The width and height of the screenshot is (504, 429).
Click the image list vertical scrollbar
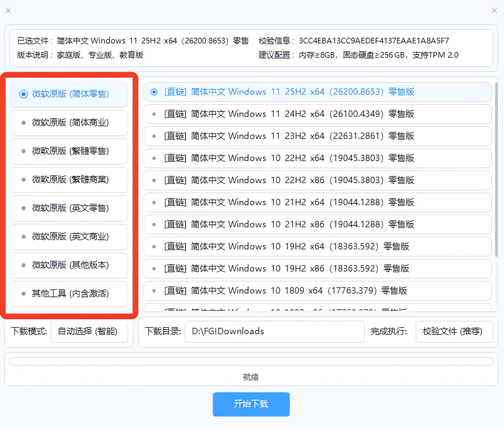coord(496,169)
